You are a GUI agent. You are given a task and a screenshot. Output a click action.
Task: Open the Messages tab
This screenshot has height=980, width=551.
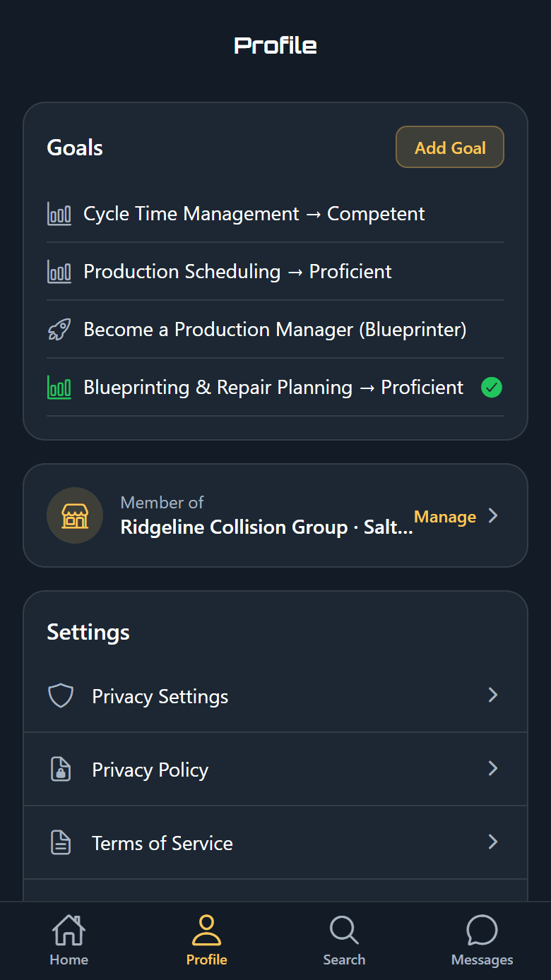pos(482,940)
